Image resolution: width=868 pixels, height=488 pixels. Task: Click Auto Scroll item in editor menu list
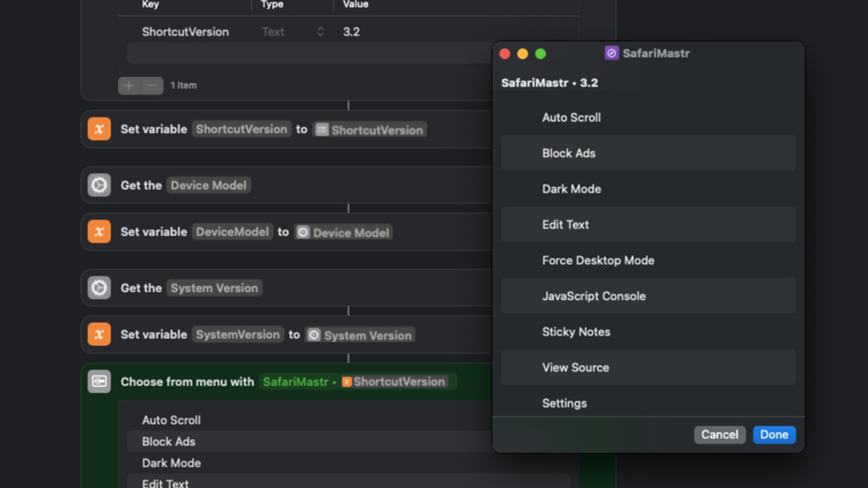[171, 420]
